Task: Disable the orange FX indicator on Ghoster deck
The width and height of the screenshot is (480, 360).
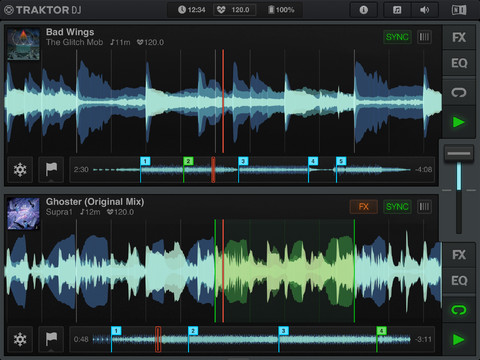Action: [363, 207]
